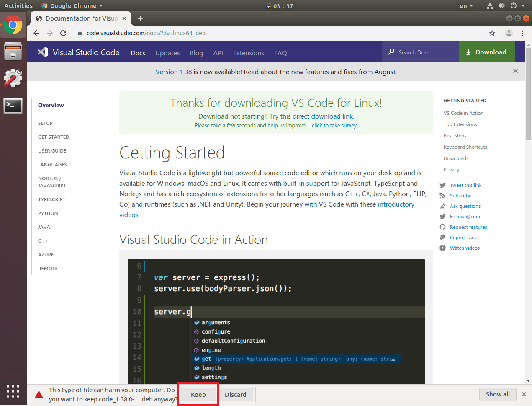This screenshot has height=406, width=532.
Task: Expand PYTHON in the sidebar
Action: click(x=48, y=213)
